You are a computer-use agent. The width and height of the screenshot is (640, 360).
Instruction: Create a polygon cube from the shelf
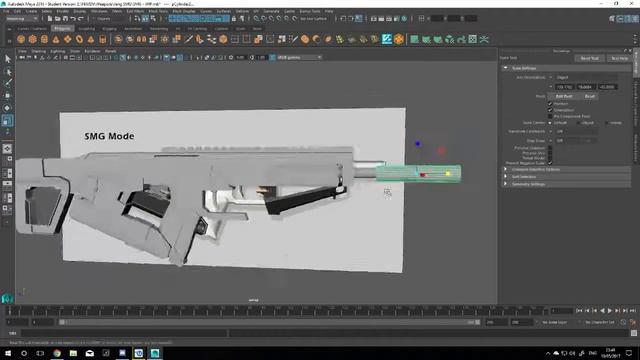[33, 39]
